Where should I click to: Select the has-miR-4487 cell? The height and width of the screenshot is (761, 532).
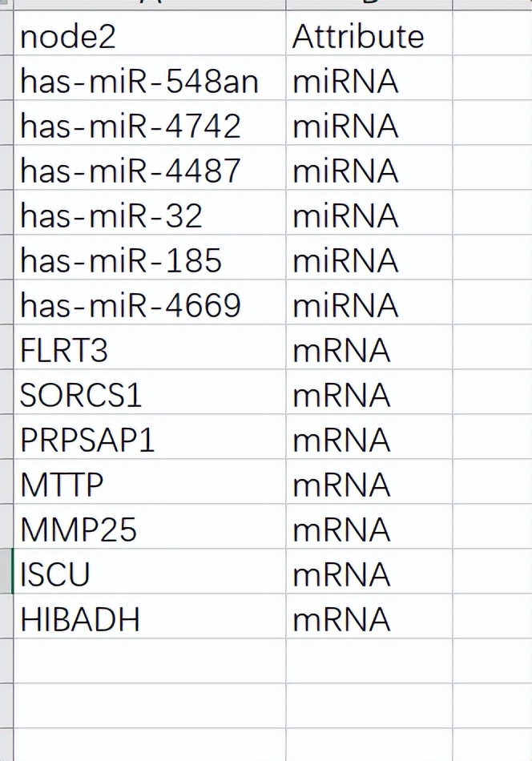149,171
